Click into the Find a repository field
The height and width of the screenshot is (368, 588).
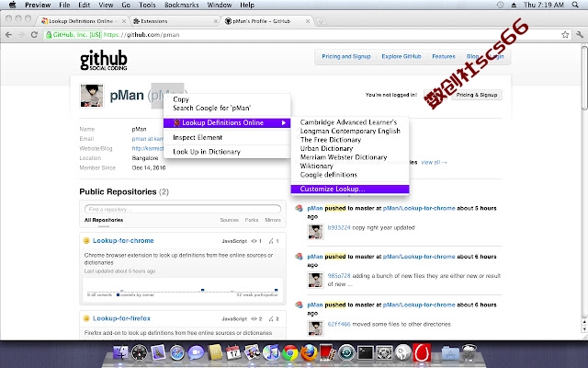click(183, 209)
